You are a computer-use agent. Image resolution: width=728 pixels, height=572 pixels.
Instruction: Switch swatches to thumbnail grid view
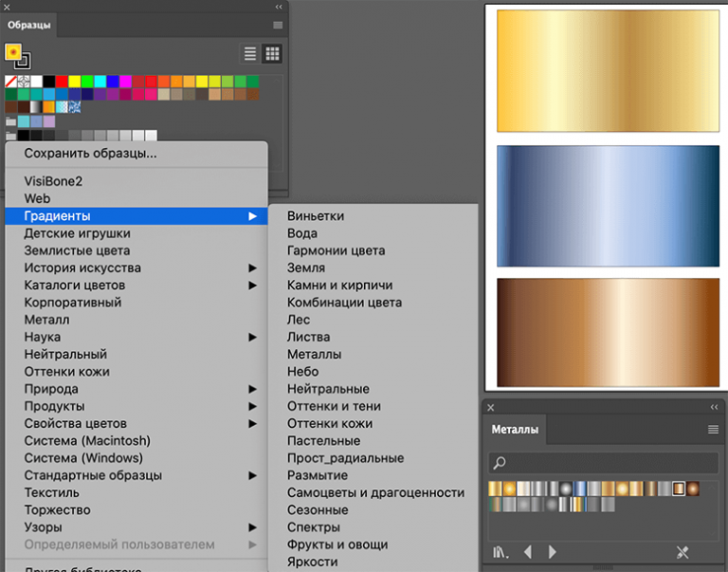(272, 54)
